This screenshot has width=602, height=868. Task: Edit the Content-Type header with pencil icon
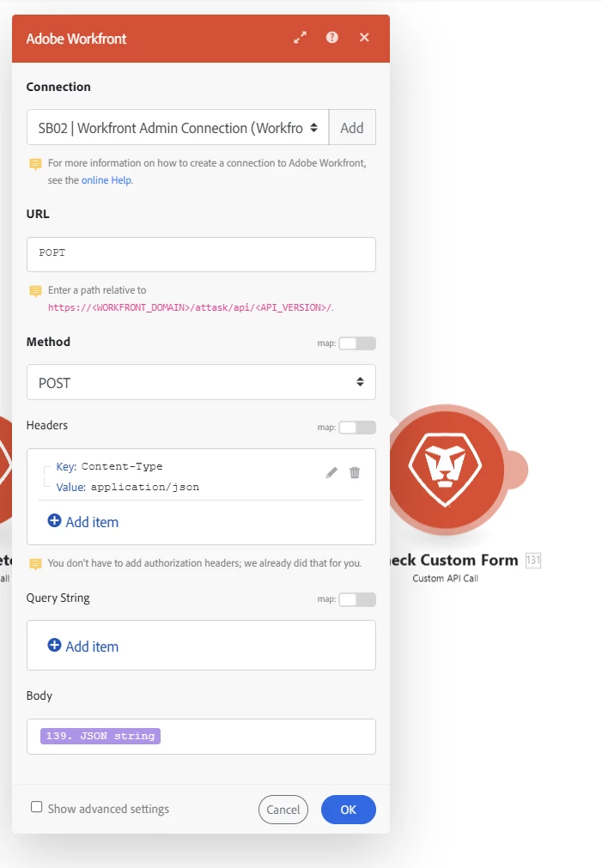(331, 472)
